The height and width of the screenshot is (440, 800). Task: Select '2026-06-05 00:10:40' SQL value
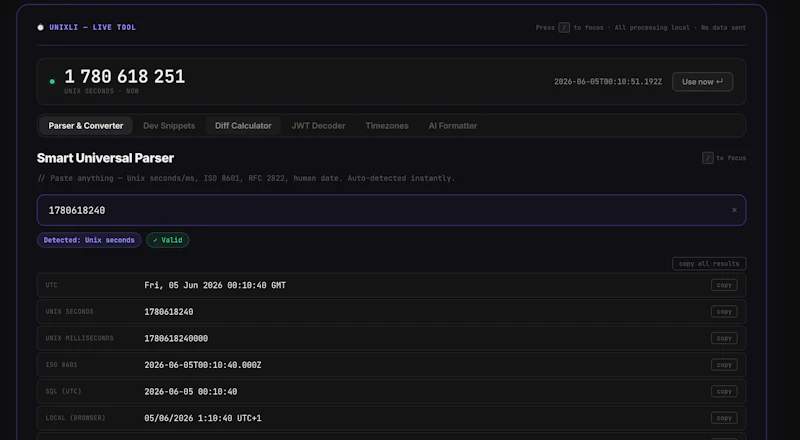(x=190, y=392)
